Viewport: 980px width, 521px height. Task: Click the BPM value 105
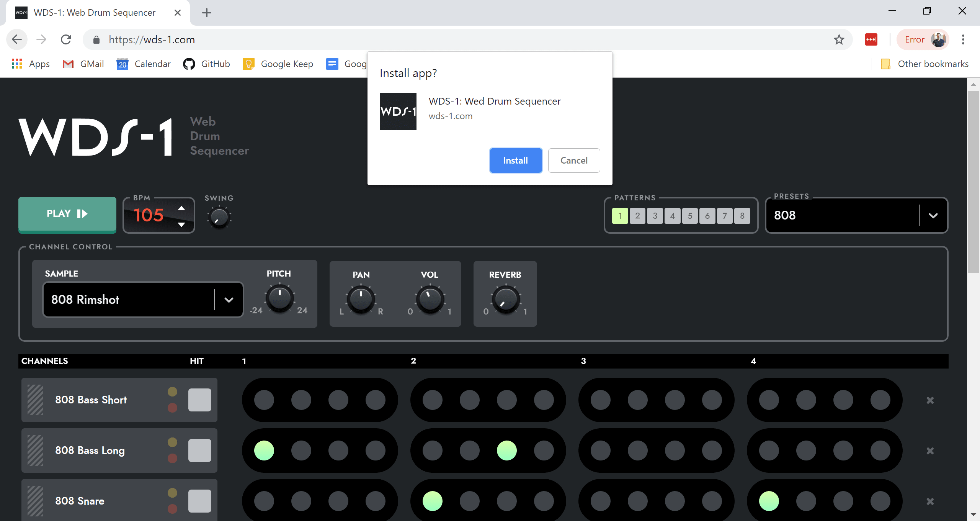(149, 215)
